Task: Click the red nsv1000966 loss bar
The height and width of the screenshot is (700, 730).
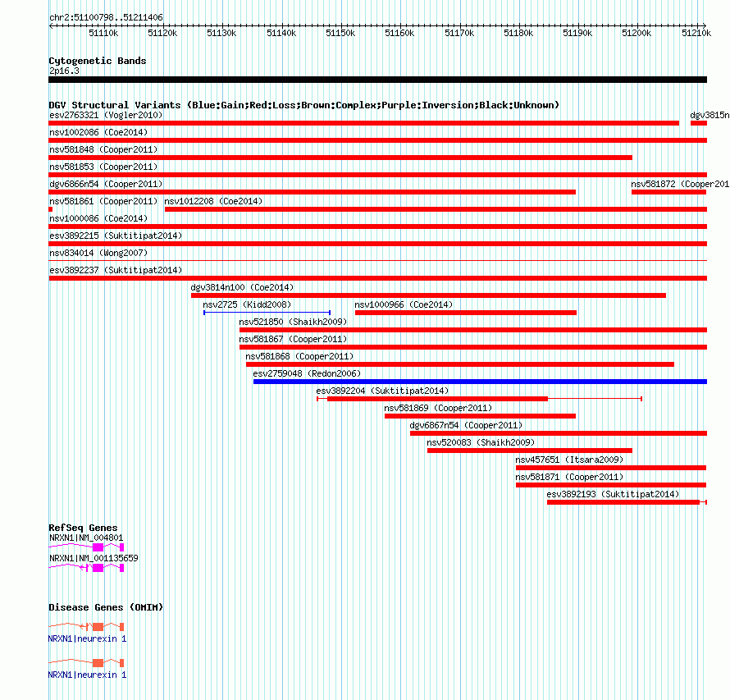Action: point(466,313)
